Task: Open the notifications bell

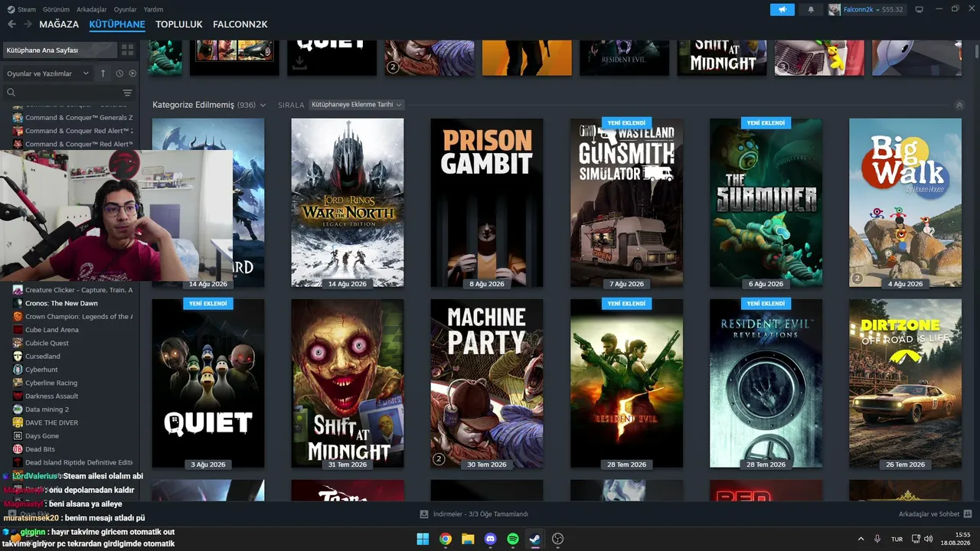Action: click(811, 9)
